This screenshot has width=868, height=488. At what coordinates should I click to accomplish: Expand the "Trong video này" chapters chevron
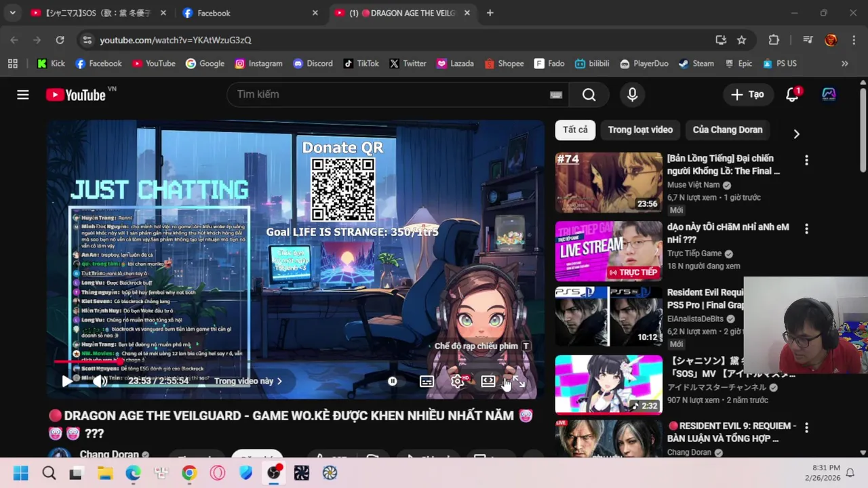pos(279,381)
